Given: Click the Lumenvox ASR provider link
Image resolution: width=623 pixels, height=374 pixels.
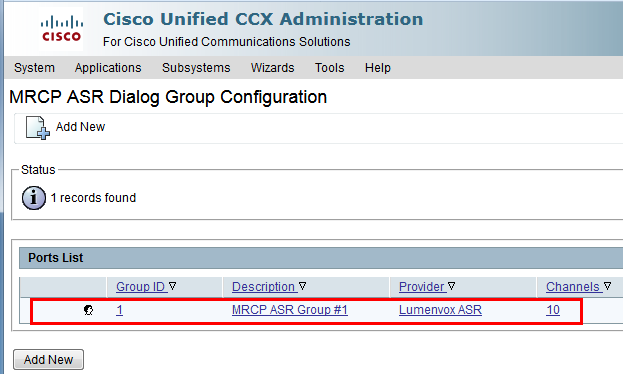Looking at the screenshot, I should tap(440, 310).
